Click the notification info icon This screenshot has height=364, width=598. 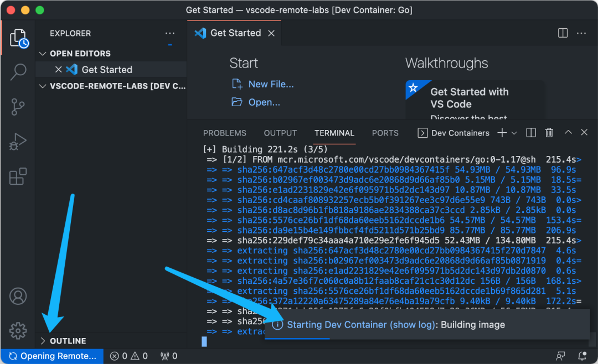click(x=277, y=325)
